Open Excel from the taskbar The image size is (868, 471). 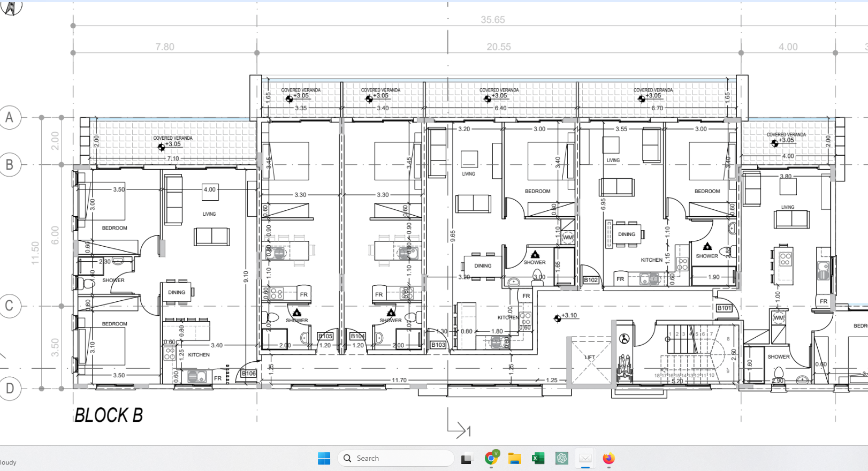[538, 459]
